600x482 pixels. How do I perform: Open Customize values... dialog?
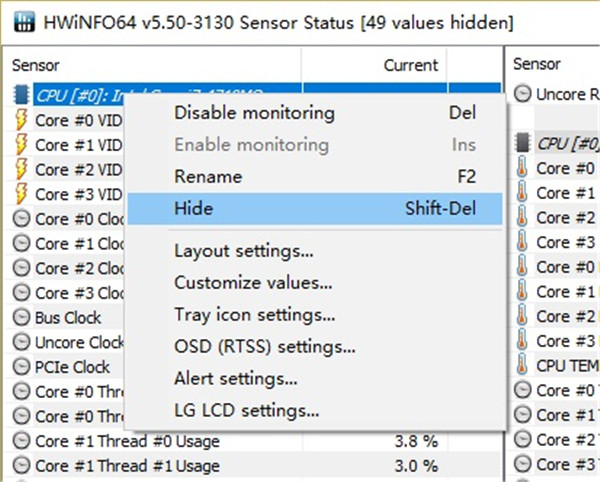(x=253, y=283)
